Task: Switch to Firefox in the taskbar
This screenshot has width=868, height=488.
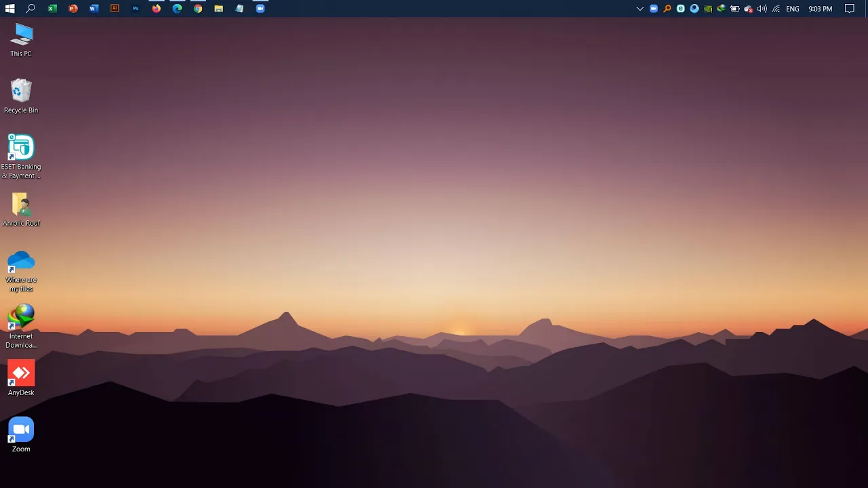Action: pyautogui.click(x=157, y=9)
